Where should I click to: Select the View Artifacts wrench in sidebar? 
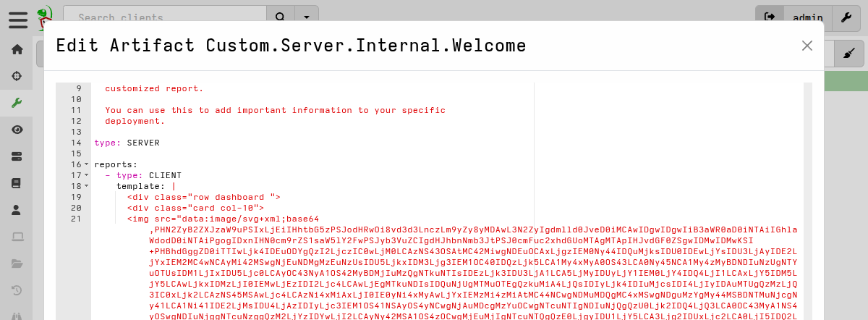point(18,103)
